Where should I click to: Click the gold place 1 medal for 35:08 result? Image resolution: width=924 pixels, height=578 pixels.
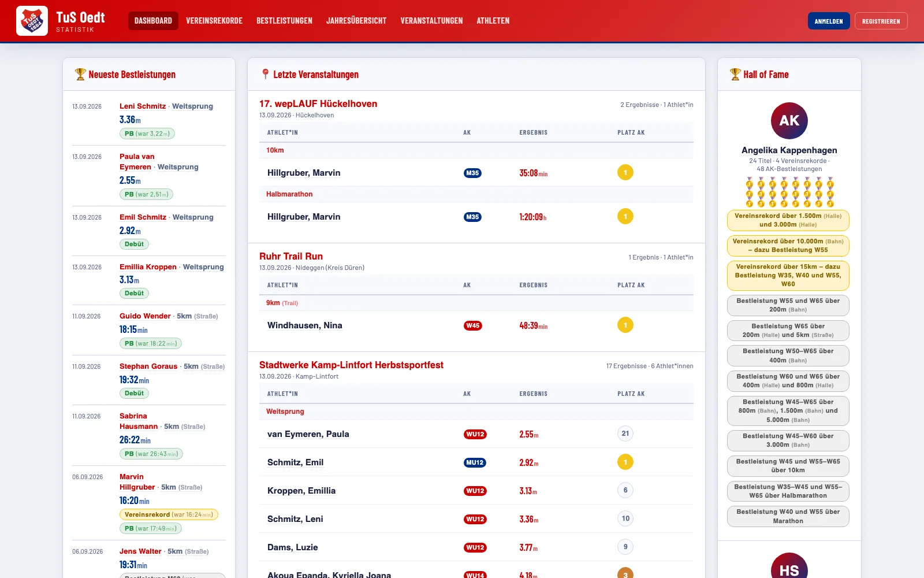point(625,172)
